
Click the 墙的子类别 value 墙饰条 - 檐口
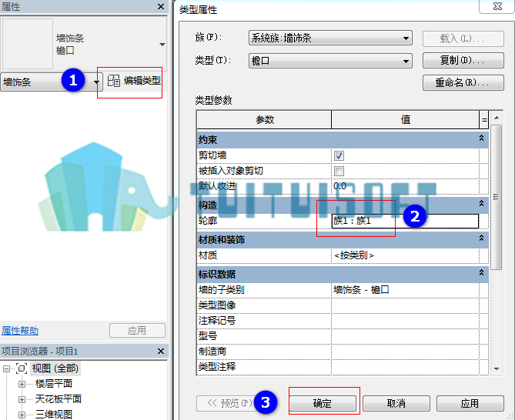[x=405, y=290]
